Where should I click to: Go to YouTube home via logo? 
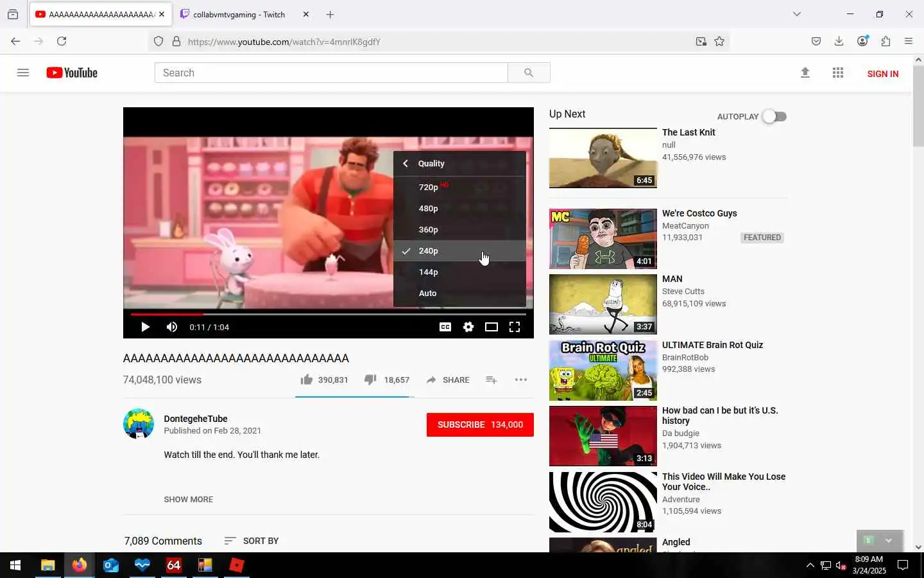(x=72, y=73)
